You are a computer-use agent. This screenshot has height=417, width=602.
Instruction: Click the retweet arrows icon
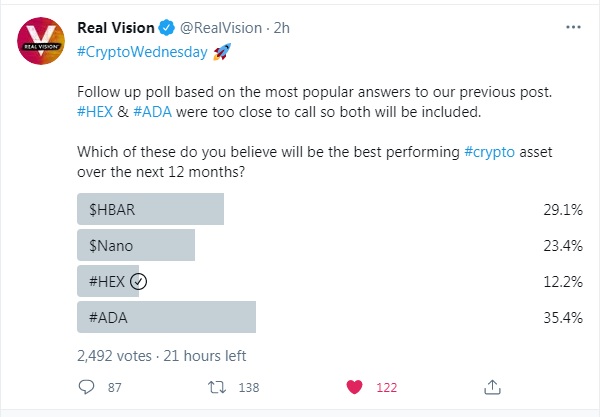click(x=217, y=387)
